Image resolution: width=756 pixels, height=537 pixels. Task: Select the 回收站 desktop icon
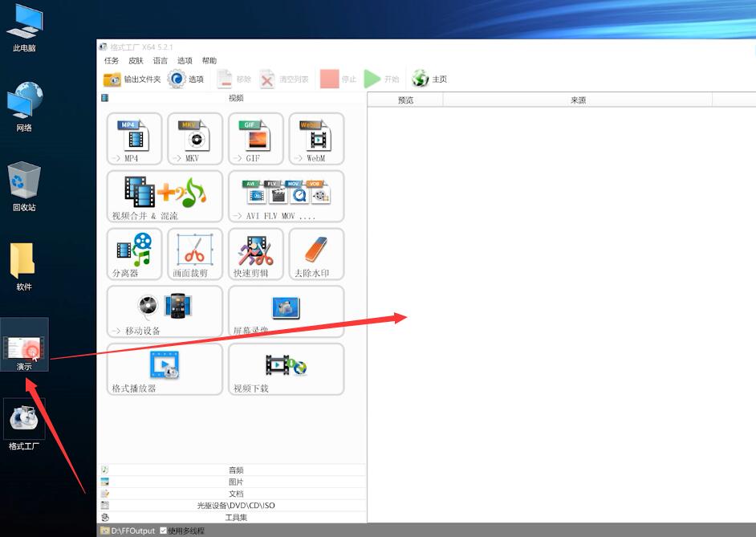(24, 186)
